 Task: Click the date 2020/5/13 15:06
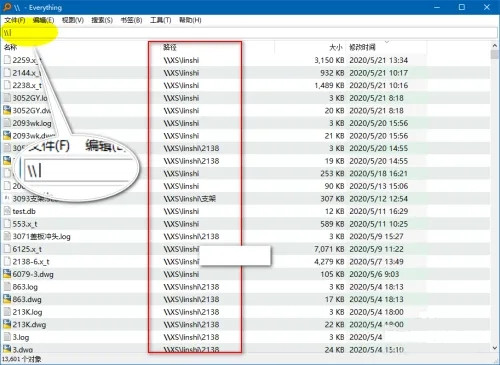point(378,186)
